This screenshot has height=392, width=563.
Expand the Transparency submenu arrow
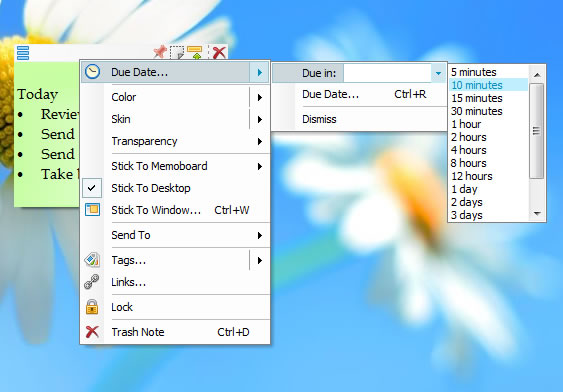pyautogui.click(x=259, y=141)
